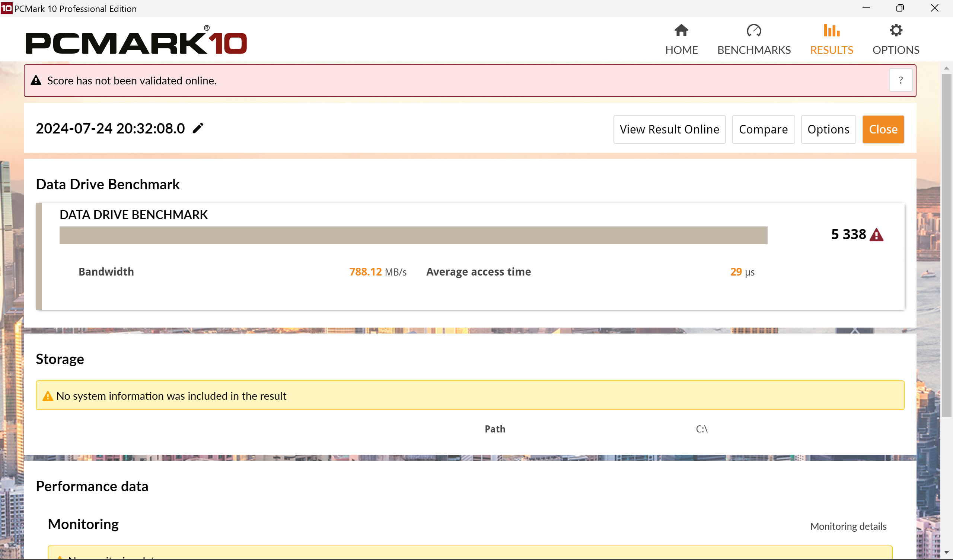Viewport: 953px width, 560px height.
Task: Click View Result Online button
Action: [x=669, y=129]
